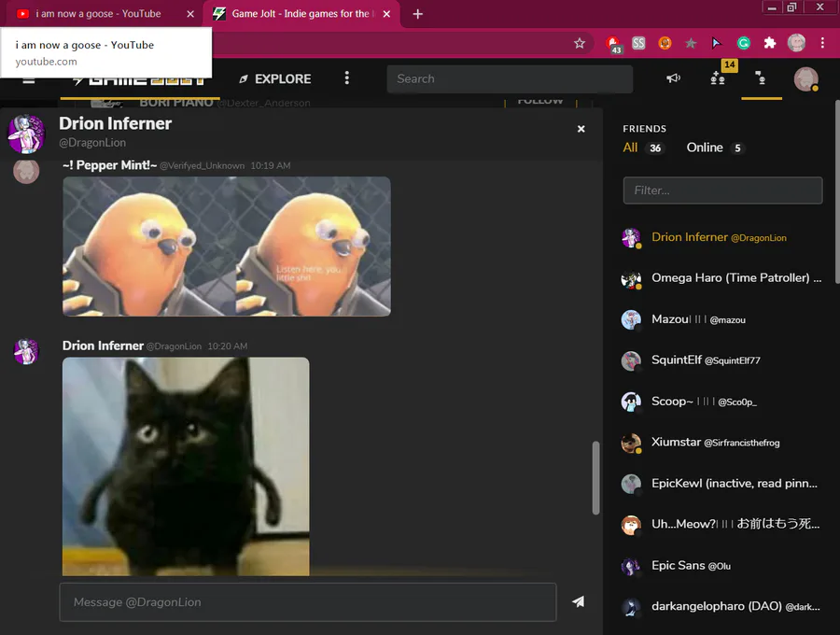This screenshot has height=635, width=840.
Task: Click the gray star extension icon
Action: point(691,43)
